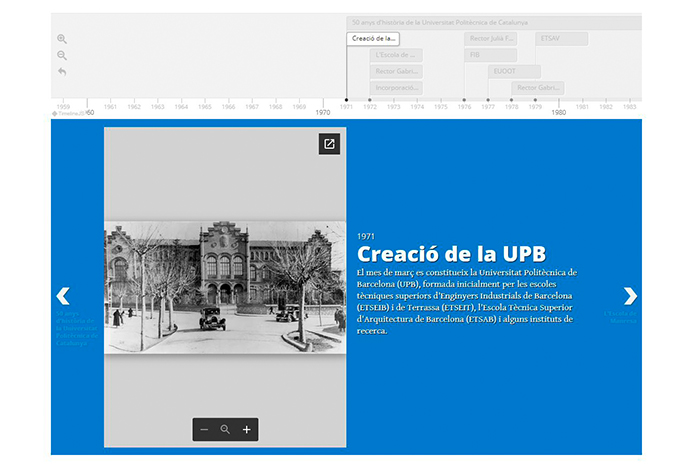Zoom out on the timeline

click(x=62, y=56)
